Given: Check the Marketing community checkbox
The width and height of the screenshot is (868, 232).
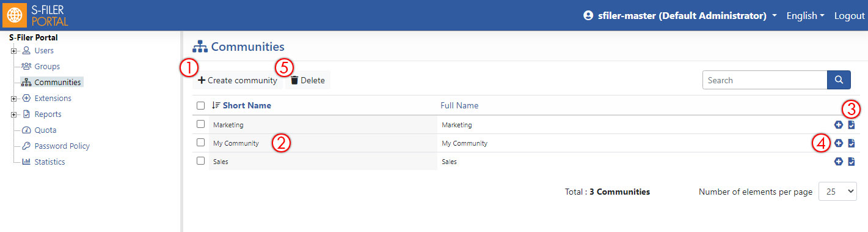Looking at the screenshot, I should pos(200,124).
